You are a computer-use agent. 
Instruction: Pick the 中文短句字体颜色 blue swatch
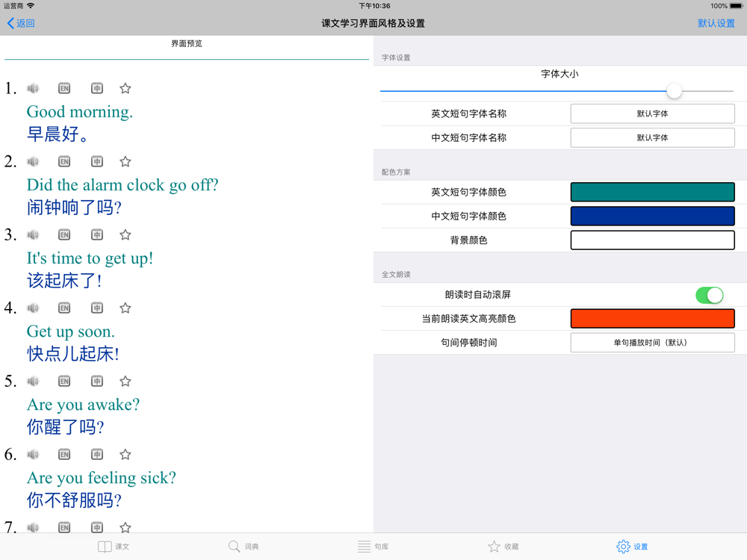pos(652,217)
